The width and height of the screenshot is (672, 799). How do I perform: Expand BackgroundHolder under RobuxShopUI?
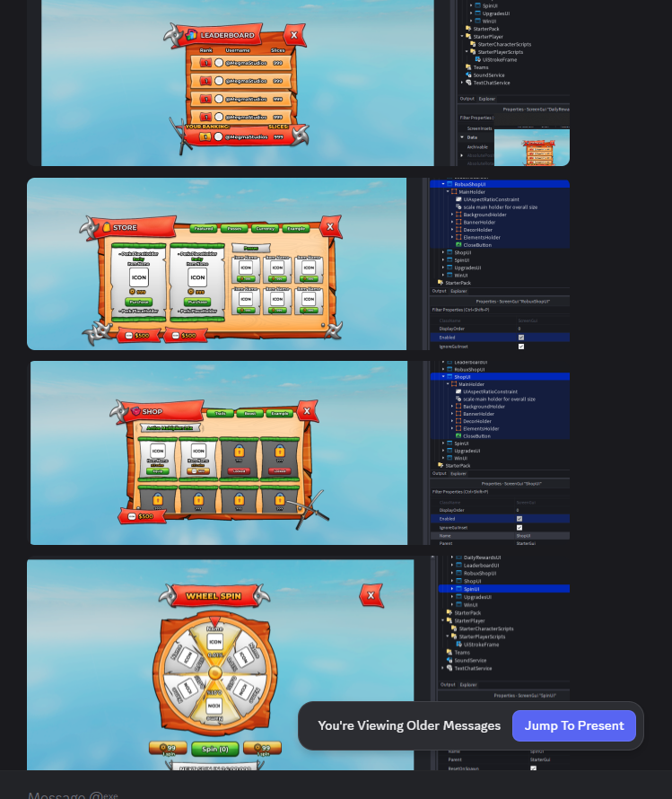click(452, 215)
